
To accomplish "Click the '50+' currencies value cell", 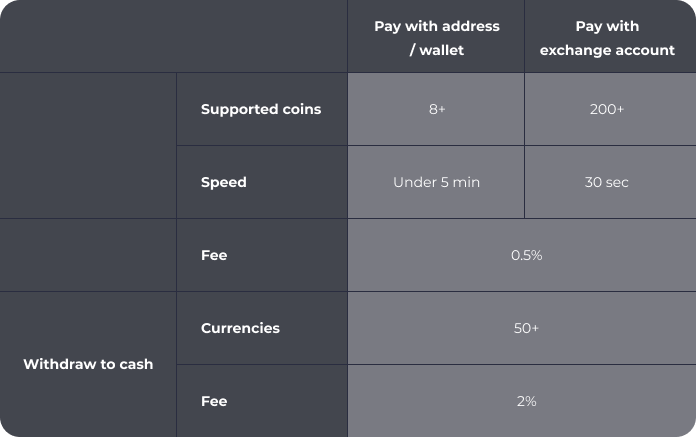I will coord(522,328).
